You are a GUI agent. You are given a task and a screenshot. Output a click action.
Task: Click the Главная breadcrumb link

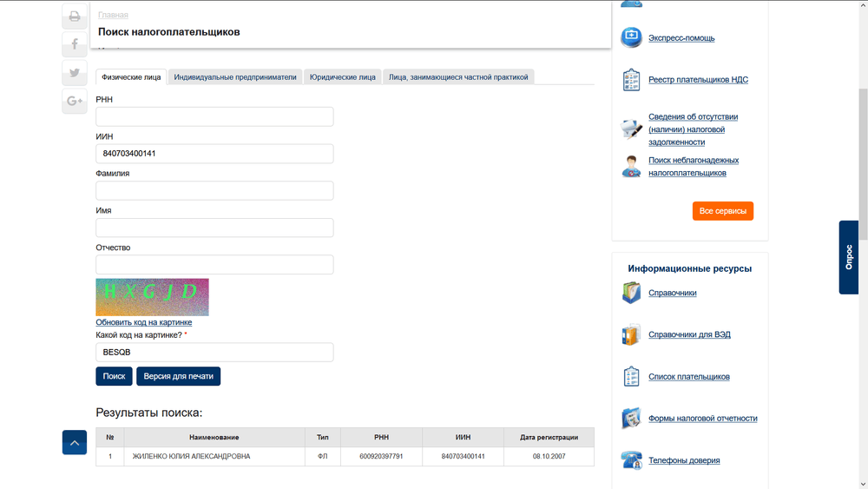point(113,15)
